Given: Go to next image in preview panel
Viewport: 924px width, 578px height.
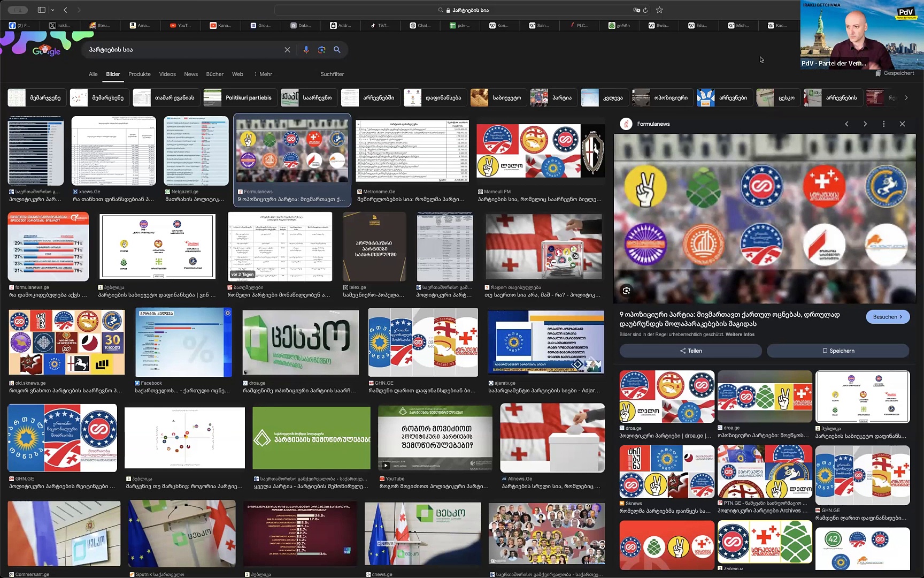Looking at the screenshot, I should coord(865,124).
